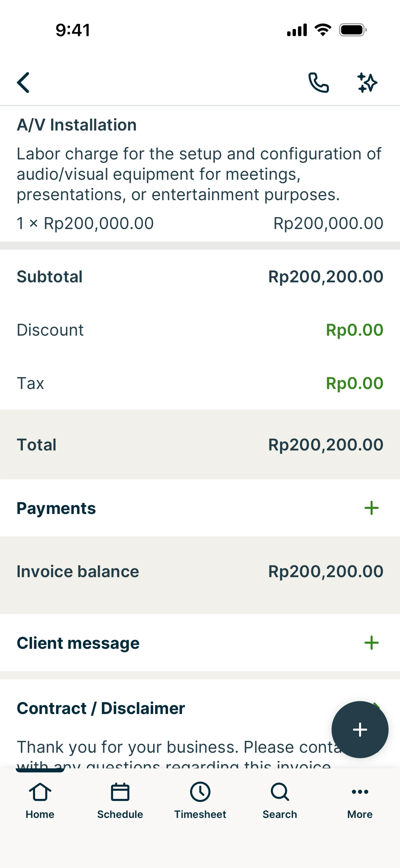
Task: Tap the Payments section header
Action: pyautogui.click(x=56, y=508)
